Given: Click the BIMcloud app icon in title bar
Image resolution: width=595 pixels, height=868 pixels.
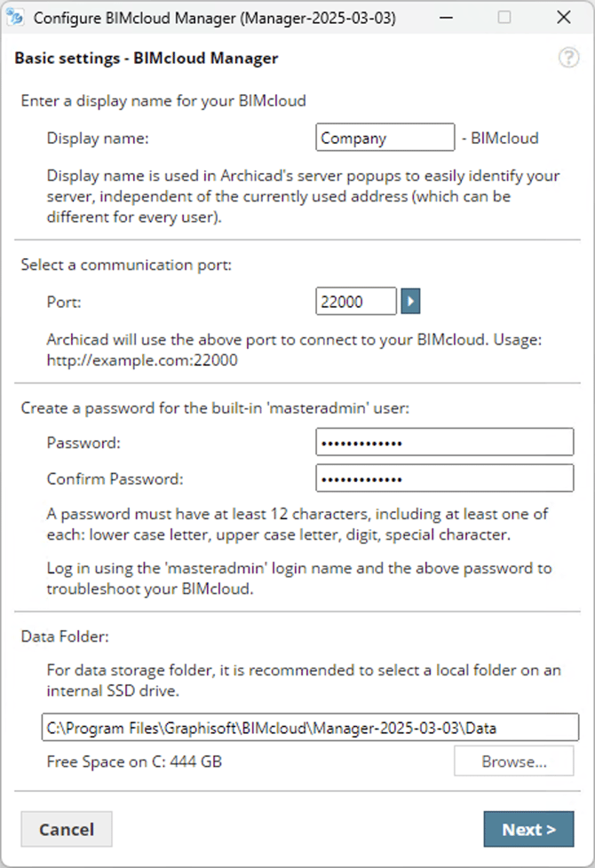Looking at the screenshot, I should coord(15,18).
